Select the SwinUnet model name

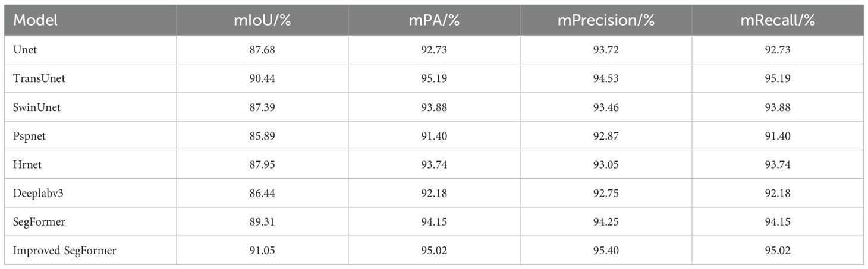[x=37, y=107]
